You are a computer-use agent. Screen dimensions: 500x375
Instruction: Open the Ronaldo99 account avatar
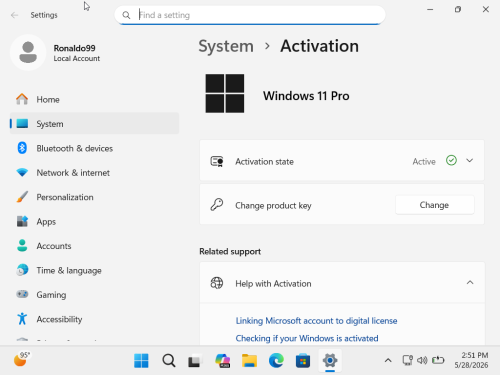(28, 52)
